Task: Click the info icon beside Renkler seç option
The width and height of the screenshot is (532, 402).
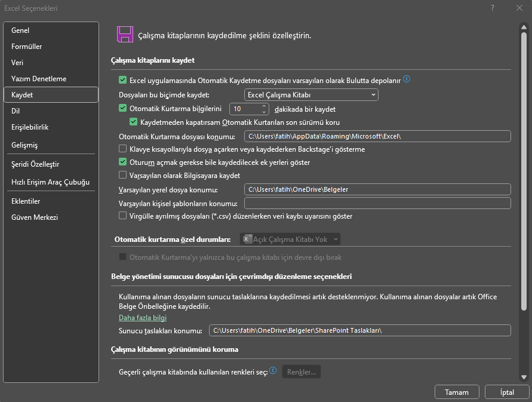Action: pyautogui.click(x=273, y=370)
